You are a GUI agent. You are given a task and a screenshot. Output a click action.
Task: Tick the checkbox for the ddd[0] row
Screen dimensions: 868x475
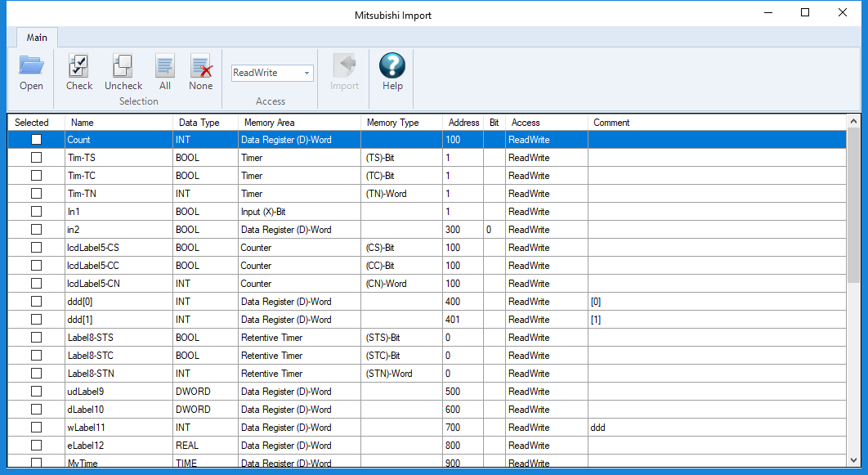click(x=37, y=301)
